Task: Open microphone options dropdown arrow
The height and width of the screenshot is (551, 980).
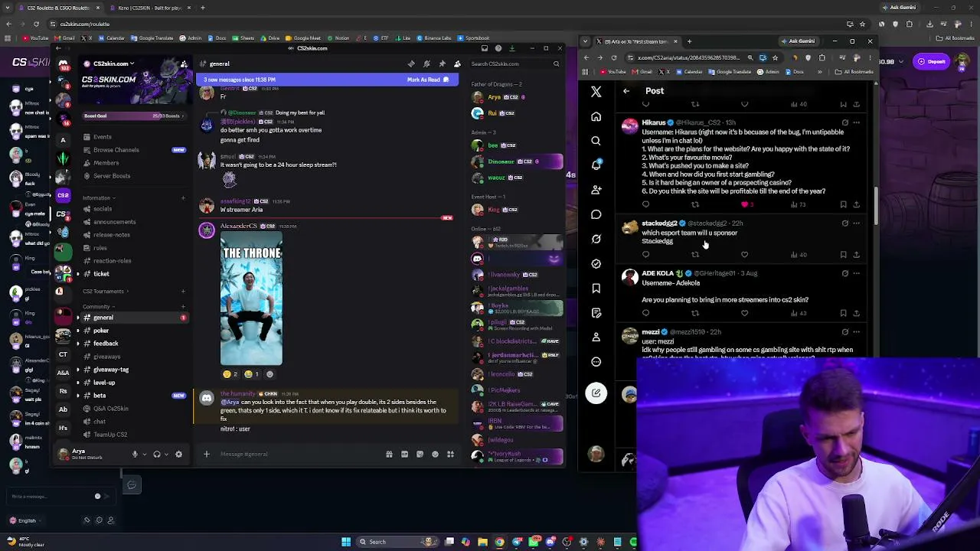Action: (143, 454)
